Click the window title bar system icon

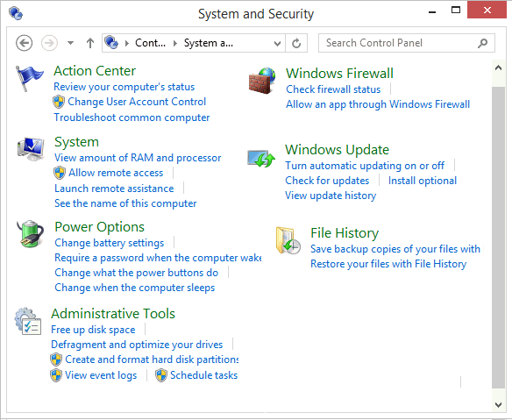pos(16,13)
